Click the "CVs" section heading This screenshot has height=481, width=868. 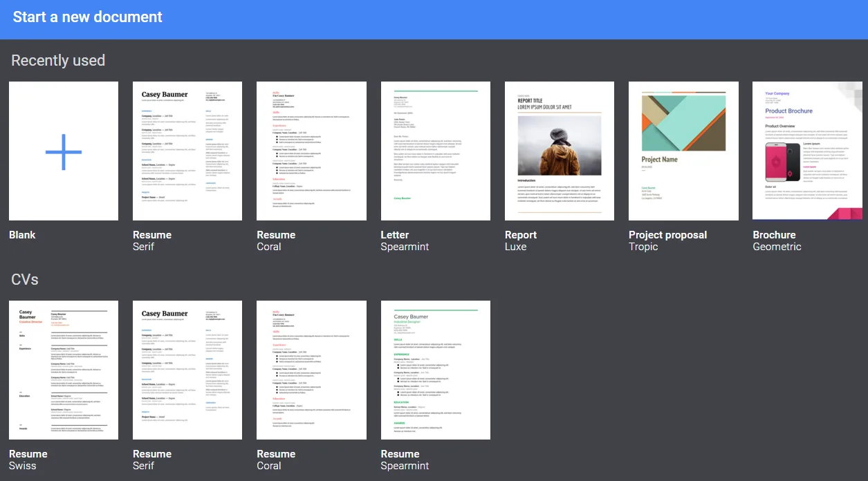pos(25,280)
